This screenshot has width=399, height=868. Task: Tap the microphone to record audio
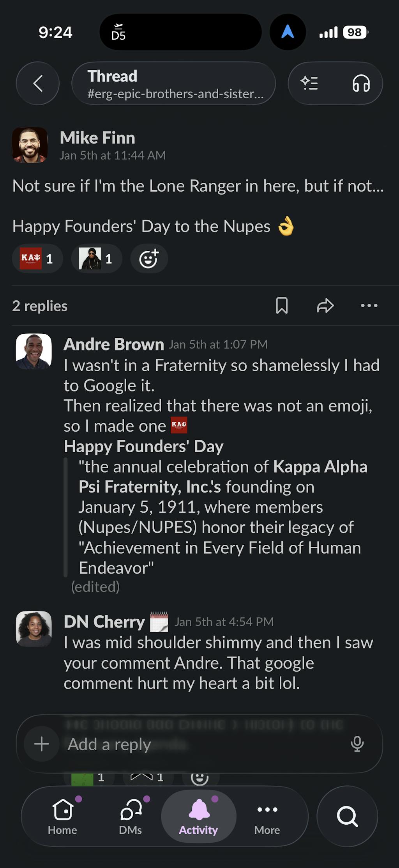[357, 744]
